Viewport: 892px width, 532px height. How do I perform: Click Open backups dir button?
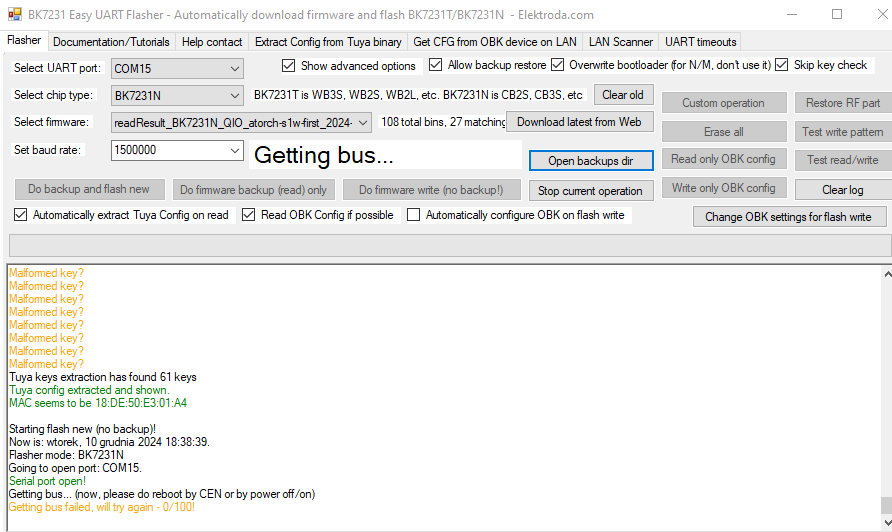[x=590, y=161]
